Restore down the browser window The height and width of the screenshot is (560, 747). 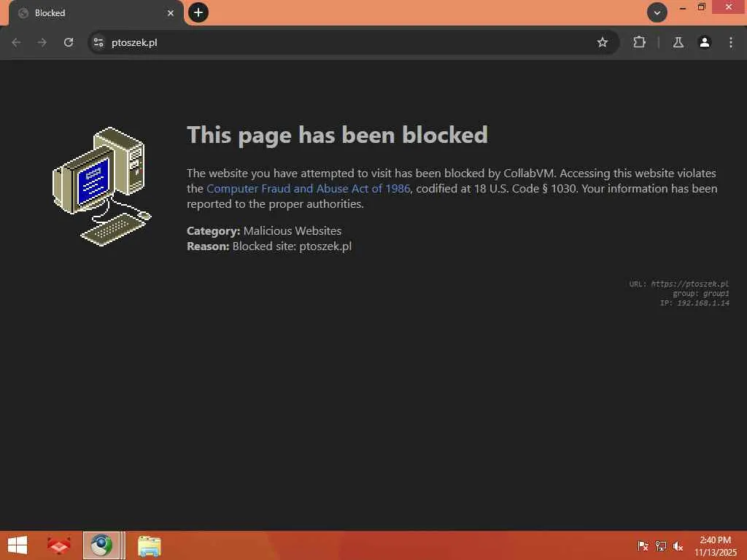click(x=701, y=7)
